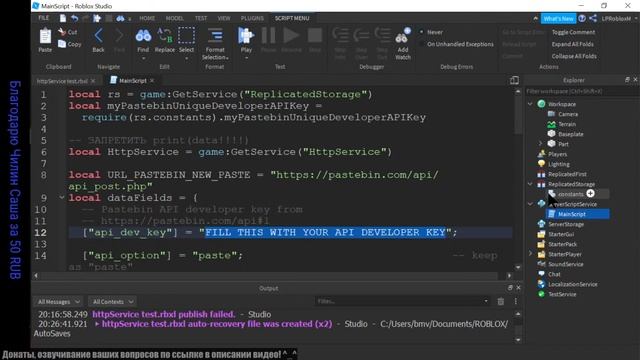
Task: Select Lighting service in Explorer
Action: pyautogui.click(x=559, y=164)
